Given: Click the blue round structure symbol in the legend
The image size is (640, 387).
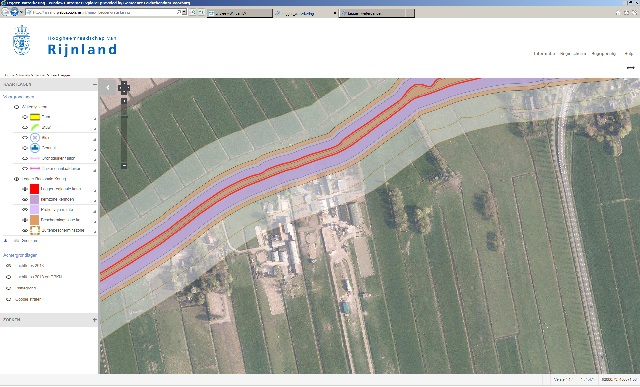Looking at the screenshot, I should pyautogui.click(x=35, y=148).
